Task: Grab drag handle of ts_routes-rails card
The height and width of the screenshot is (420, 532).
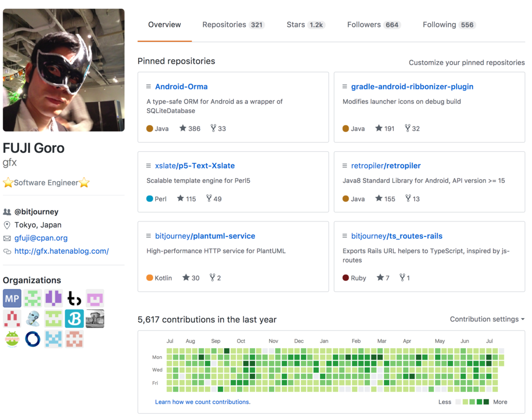Action: pos(345,236)
